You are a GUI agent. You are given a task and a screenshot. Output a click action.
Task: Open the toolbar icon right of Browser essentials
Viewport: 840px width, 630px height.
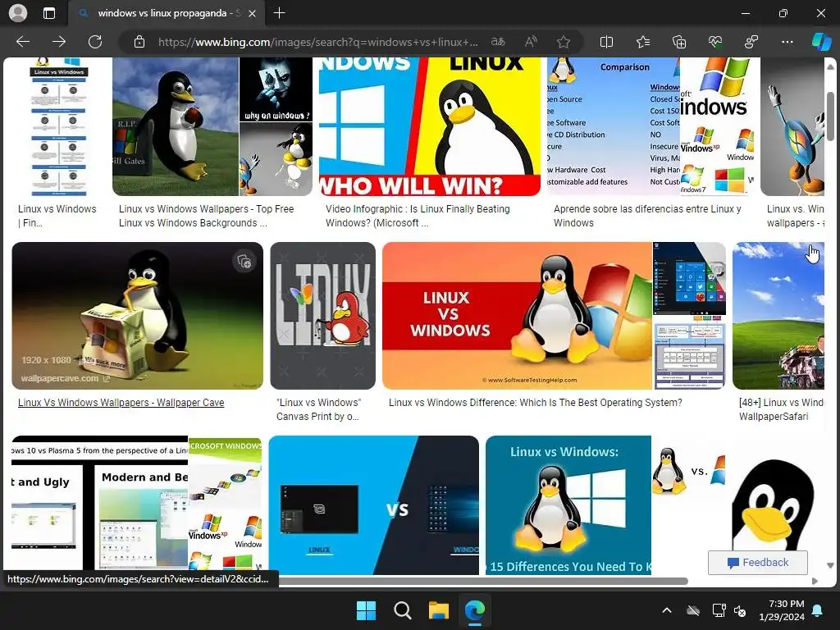click(751, 42)
